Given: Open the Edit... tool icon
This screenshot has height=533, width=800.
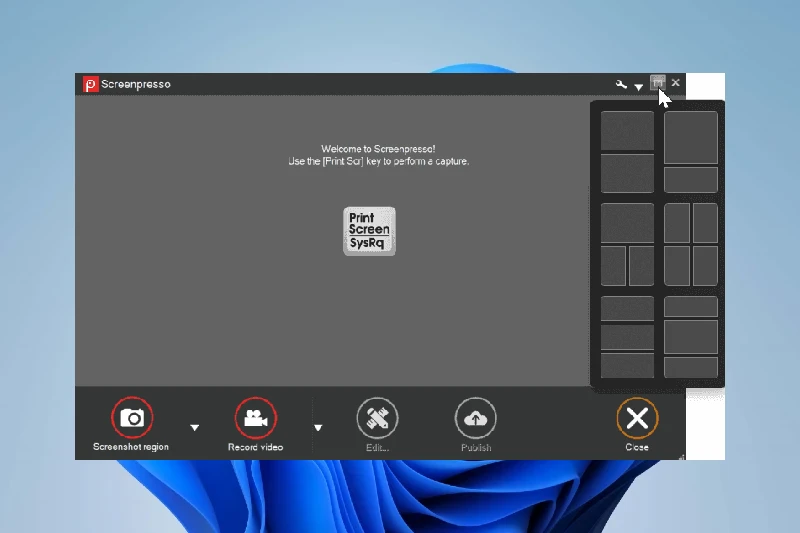Looking at the screenshot, I should tap(378, 418).
